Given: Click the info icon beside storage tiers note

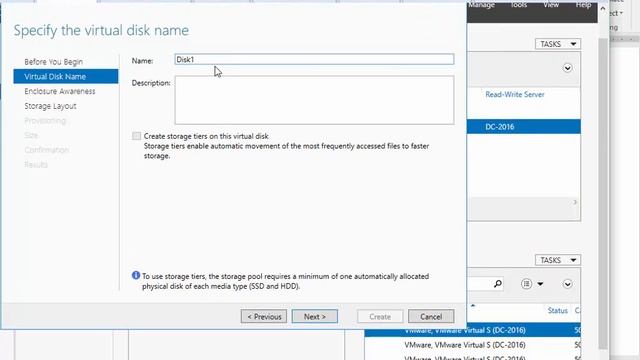Looking at the screenshot, I should (x=136, y=276).
